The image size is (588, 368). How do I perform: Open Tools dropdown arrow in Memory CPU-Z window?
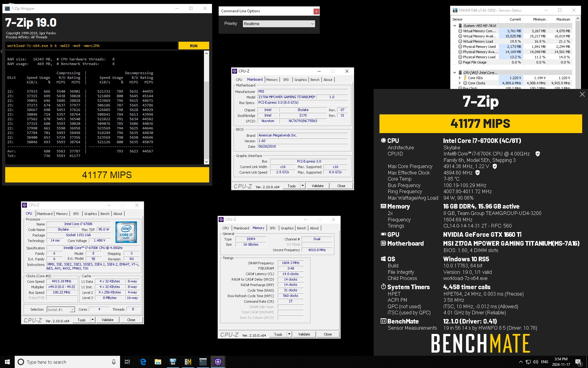289,334
